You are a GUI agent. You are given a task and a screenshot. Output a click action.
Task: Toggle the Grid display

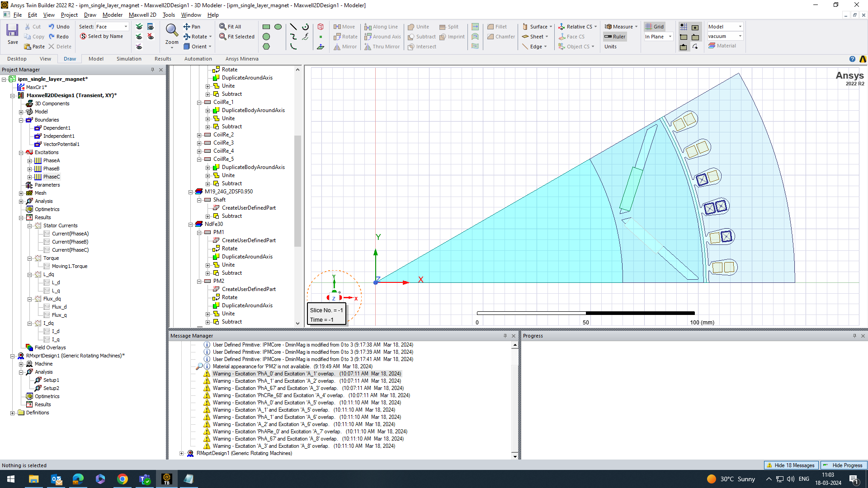654,27
